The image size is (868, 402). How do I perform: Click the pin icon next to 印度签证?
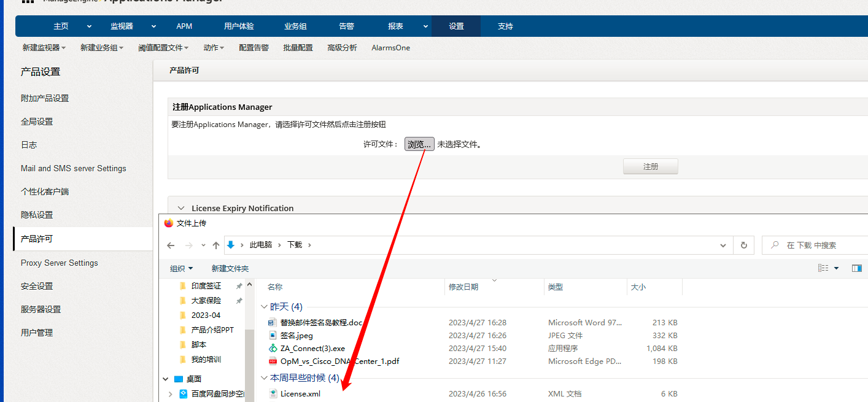point(239,286)
